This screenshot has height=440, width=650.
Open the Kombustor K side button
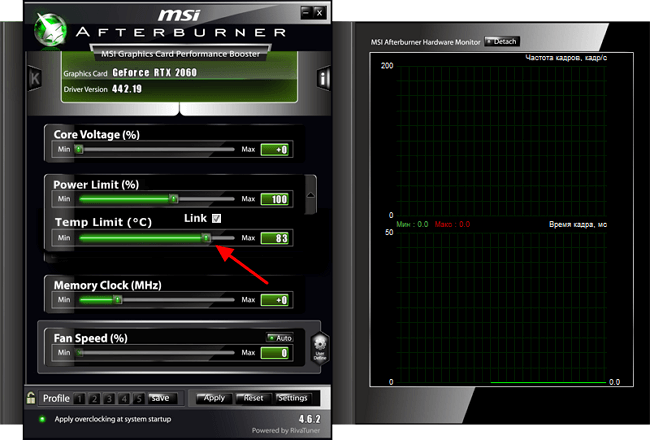(x=35, y=78)
